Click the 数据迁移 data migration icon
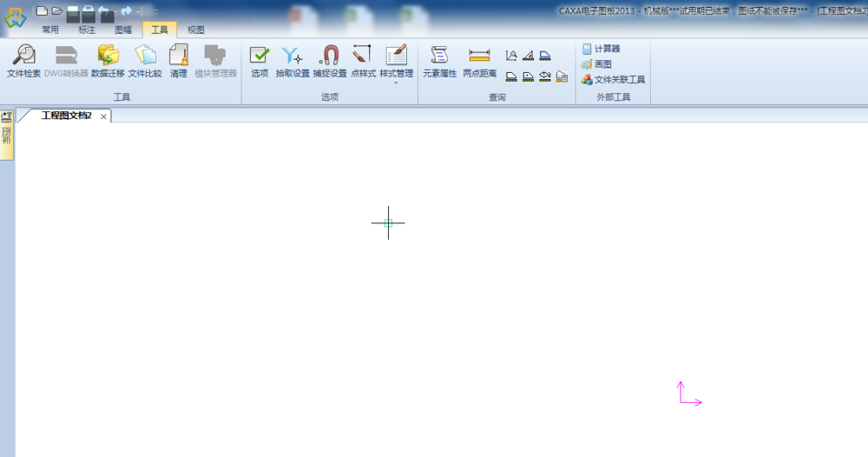This screenshot has height=457, width=868. [108, 60]
